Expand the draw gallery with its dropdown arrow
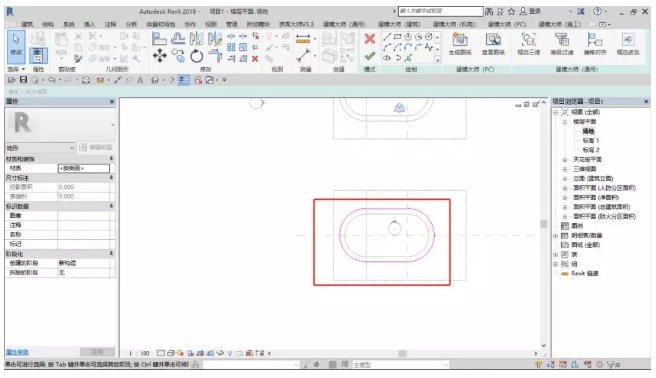 [x=438, y=59]
